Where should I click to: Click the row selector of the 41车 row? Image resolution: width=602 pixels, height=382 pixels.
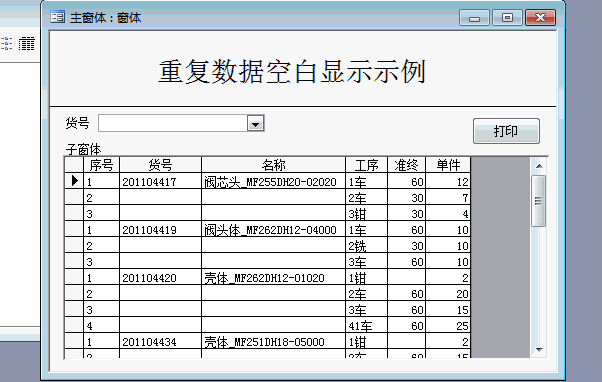[x=74, y=325]
